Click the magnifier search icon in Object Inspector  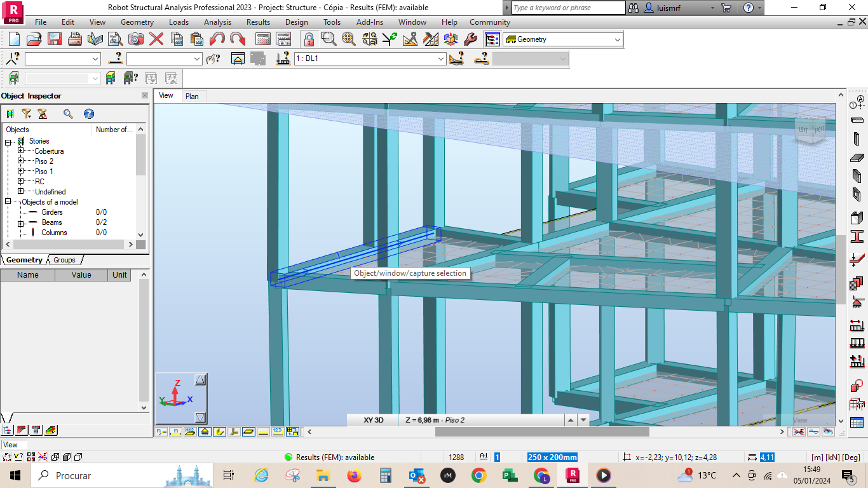(x=68, y=114)
